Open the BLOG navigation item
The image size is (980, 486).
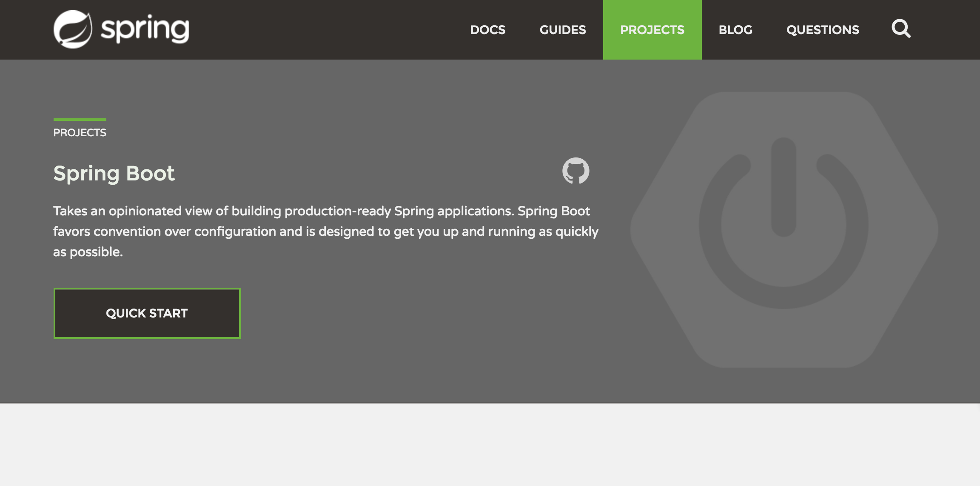tap(735, 30)
